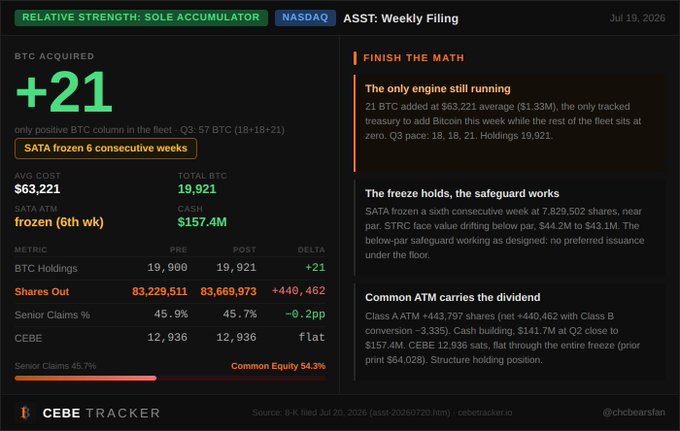This screenshot has width=680, height=431.
Task: Click the AVG COST value $63,221
Action: tap(37, 189)
